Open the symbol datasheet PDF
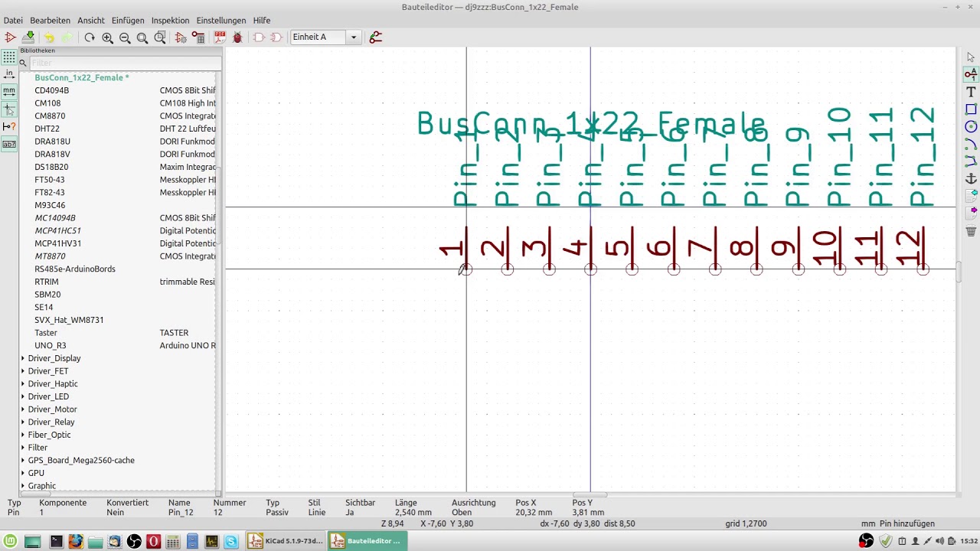 220,37
